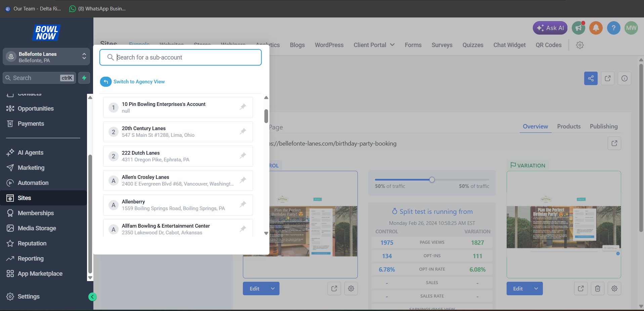This screenshot has height=311, width=644.
Task: Select the Overview tab
Action: point(535,126)
